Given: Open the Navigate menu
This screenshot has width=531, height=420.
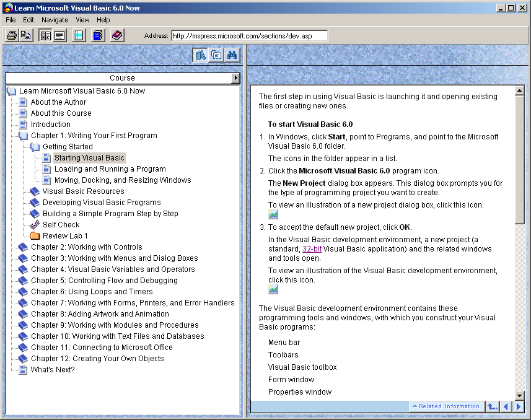Looking at the screenshot, I should pos(55,20).
